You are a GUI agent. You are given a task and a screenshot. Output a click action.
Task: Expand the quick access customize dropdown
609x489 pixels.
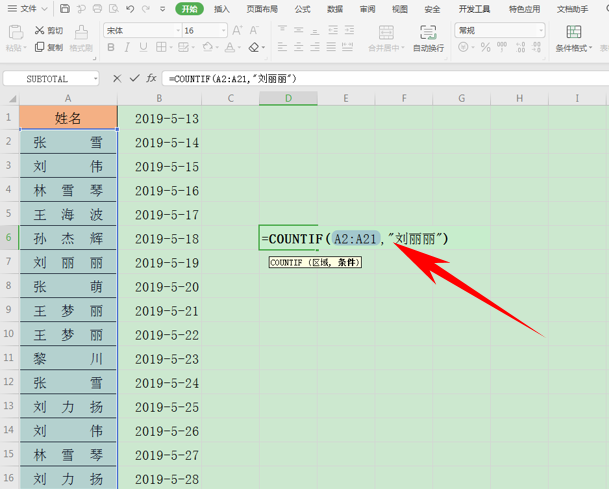[162, 9]
